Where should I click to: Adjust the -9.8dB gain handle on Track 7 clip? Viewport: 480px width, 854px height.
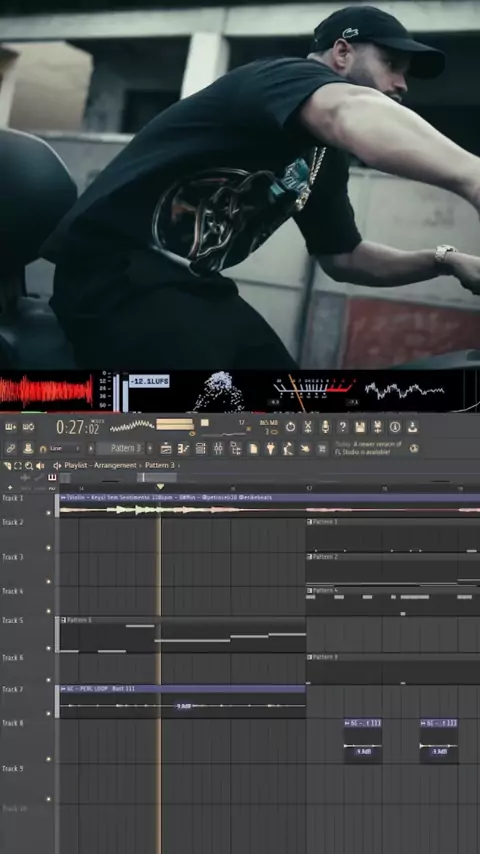pyautogui.click(x=183, y=706)
